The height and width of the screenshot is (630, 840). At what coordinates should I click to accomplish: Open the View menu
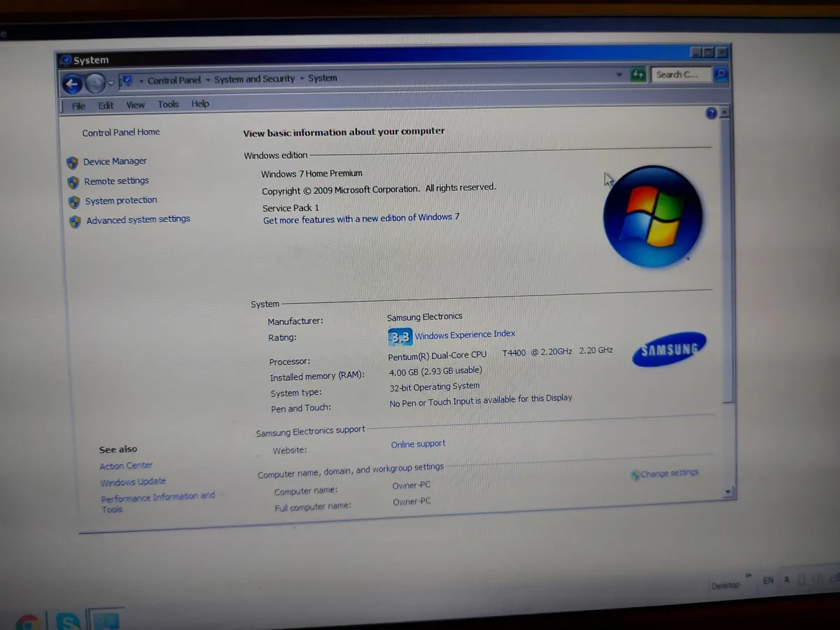(x=135, y=104)
